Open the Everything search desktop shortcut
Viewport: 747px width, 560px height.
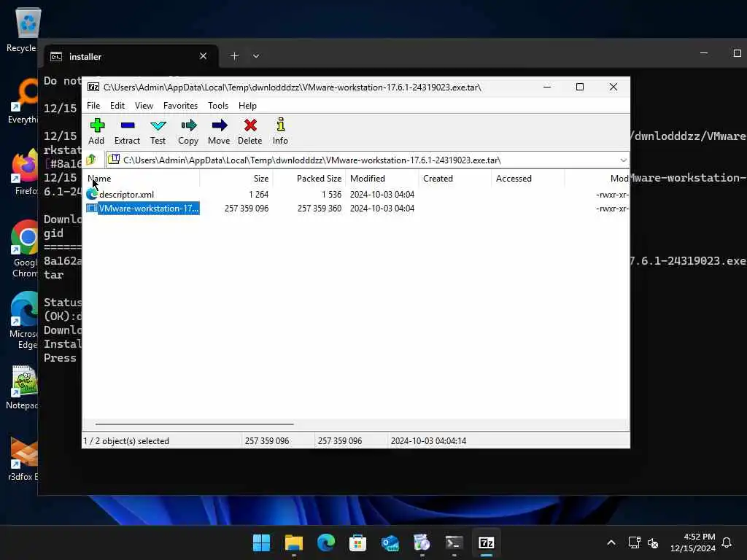click(23, 101)
